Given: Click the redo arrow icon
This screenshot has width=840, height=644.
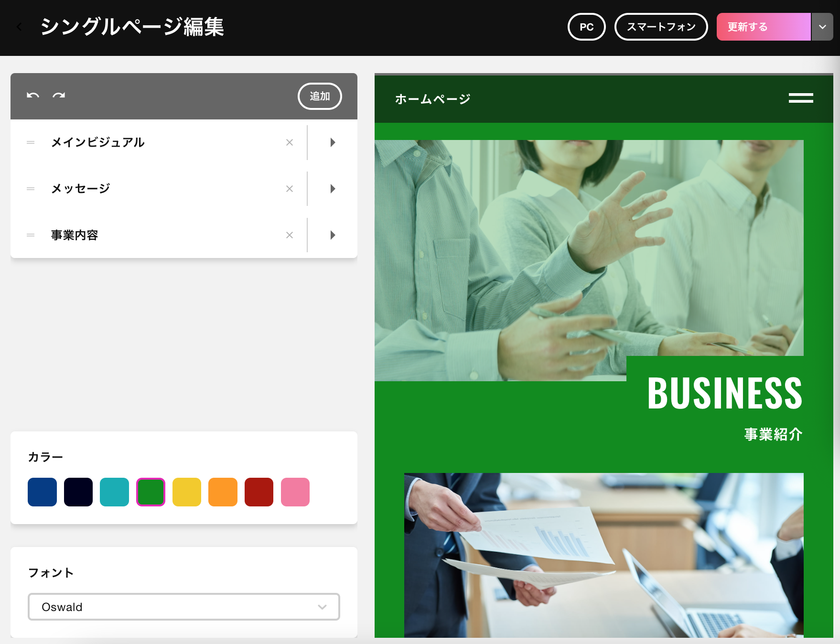Looking at the screenshot, I should [x=59, y=96].
